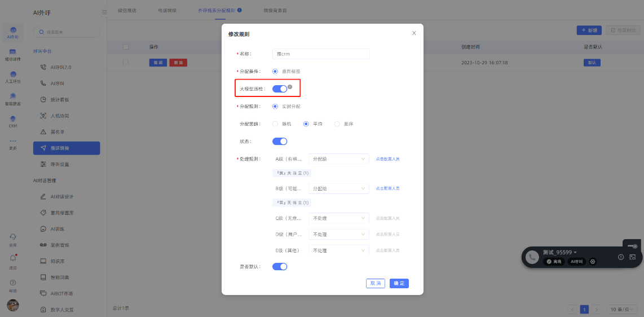Image resolution: width=644 pixels, height=317 pixels.
Task: Click the phone icon in the softphone widget
Action: pyautogui.click(x=532, y=257)
